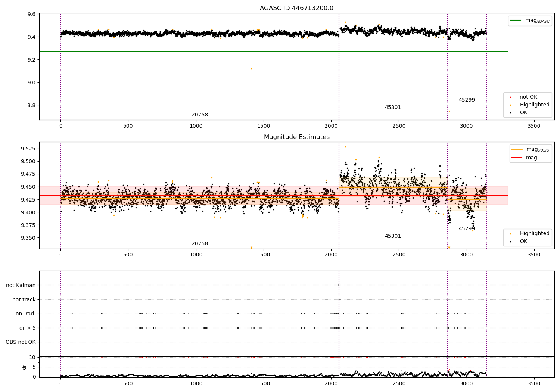Click the "dr > 5" axis label
This screenshot has width=560, height=392.
click(x=28, y=328)
